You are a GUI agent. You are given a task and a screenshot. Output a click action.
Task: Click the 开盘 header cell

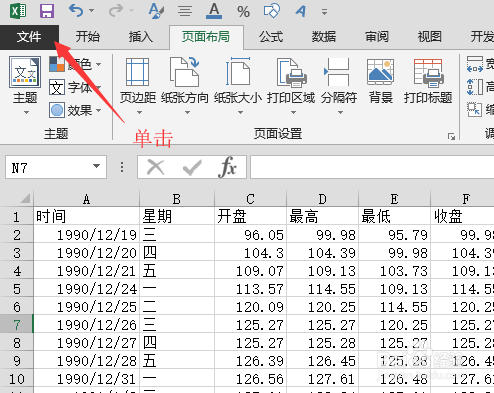point(250,216)
